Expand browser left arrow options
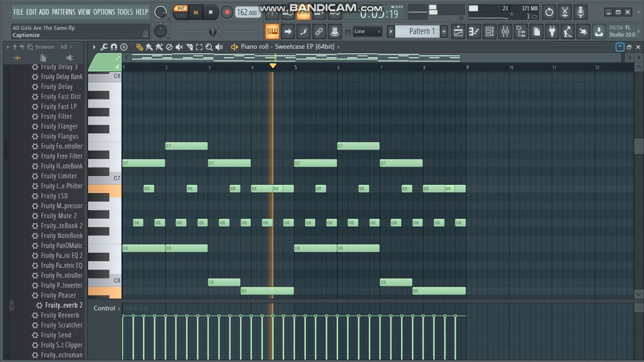644x362 pixels. (x=8, y=47)
